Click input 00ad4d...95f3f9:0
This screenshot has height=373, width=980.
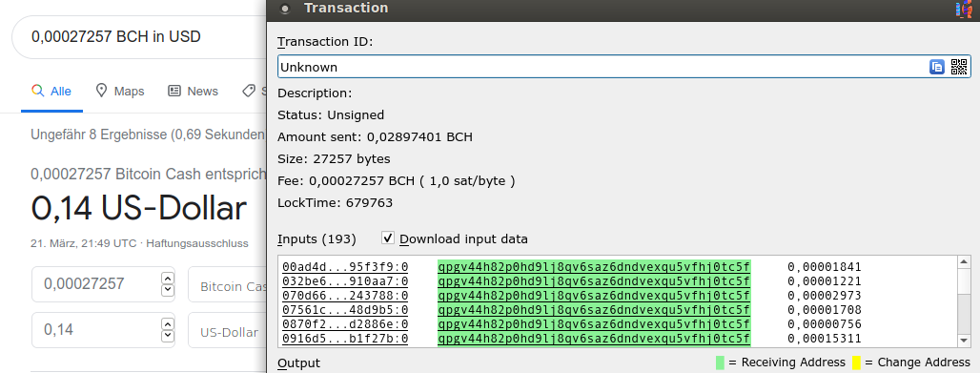point(345,267)
